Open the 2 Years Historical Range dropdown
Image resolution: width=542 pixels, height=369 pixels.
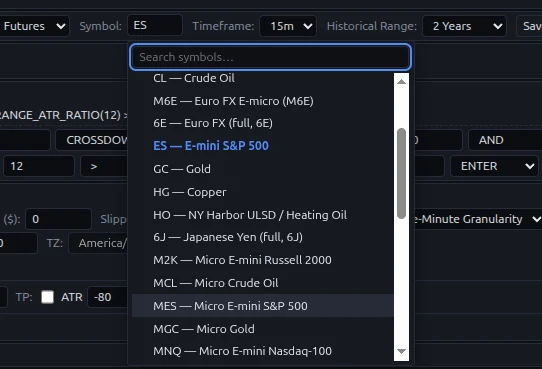(x=464, y=26)
